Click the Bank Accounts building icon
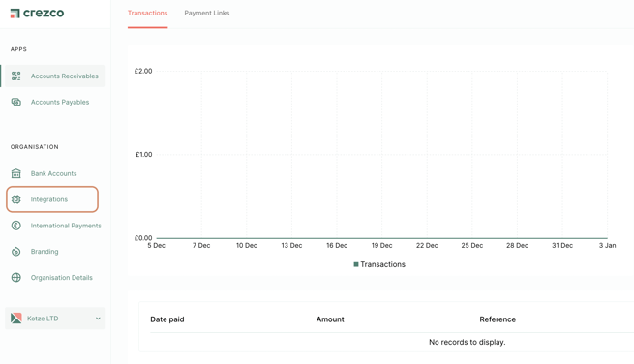The height and width of the screenshot is (364, 634). pyautogui.click(x=16, y=173)
